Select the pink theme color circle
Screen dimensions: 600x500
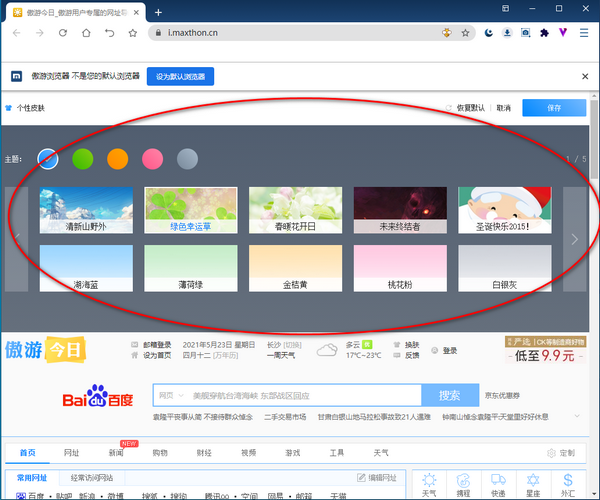(x=152, y=158)
